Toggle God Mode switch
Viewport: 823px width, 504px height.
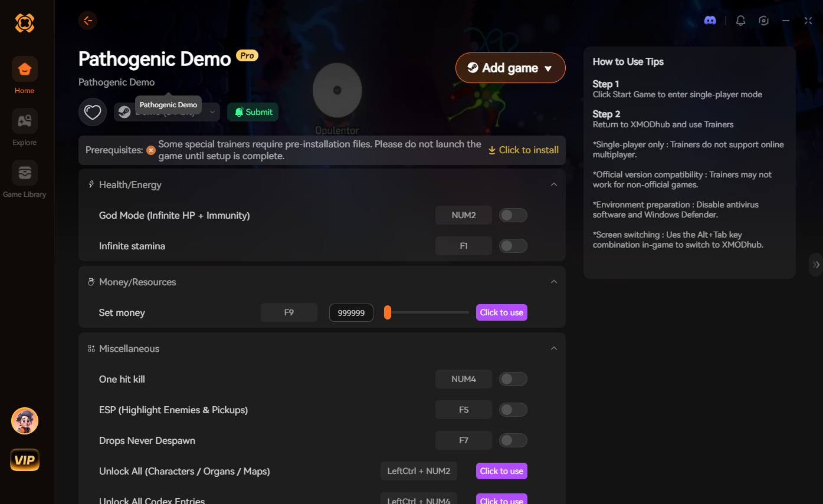(513, 216)
